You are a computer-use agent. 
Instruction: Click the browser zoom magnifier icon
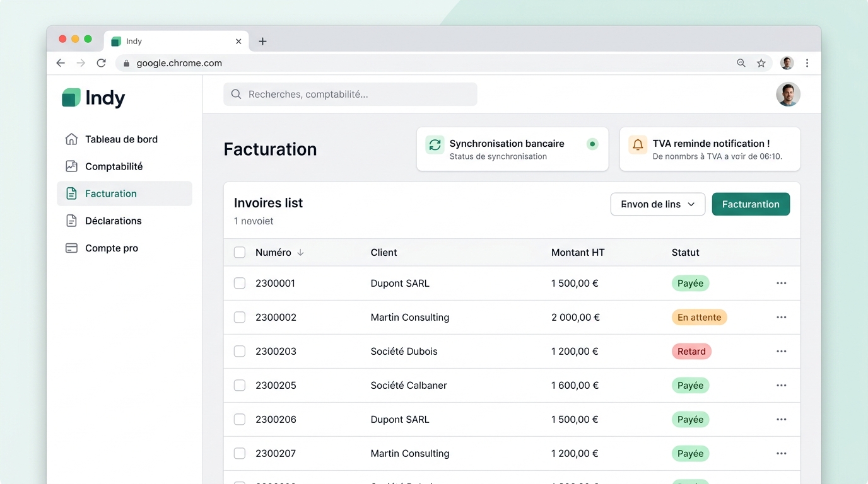click(x=741, y=63)
